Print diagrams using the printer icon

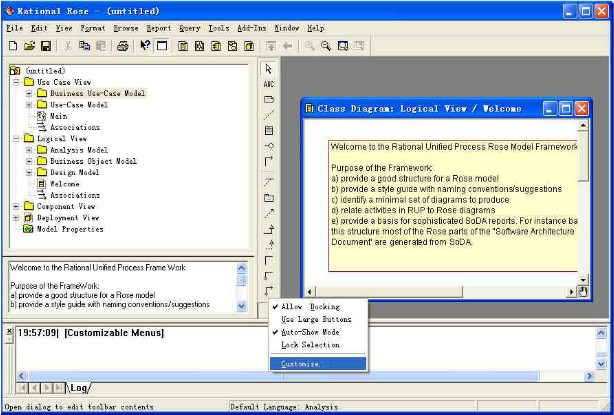coord(123,46)
